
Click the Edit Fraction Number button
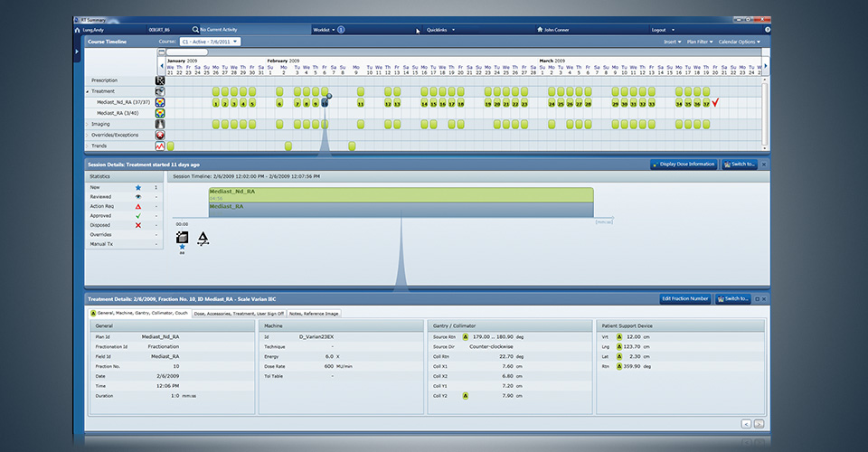coord(684,299)
